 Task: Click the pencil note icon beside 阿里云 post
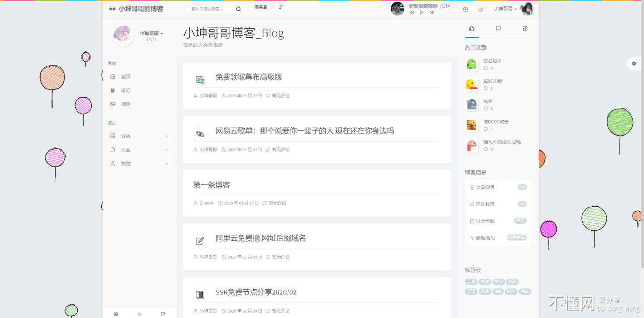pyautogui.click(x=200, y=241)
